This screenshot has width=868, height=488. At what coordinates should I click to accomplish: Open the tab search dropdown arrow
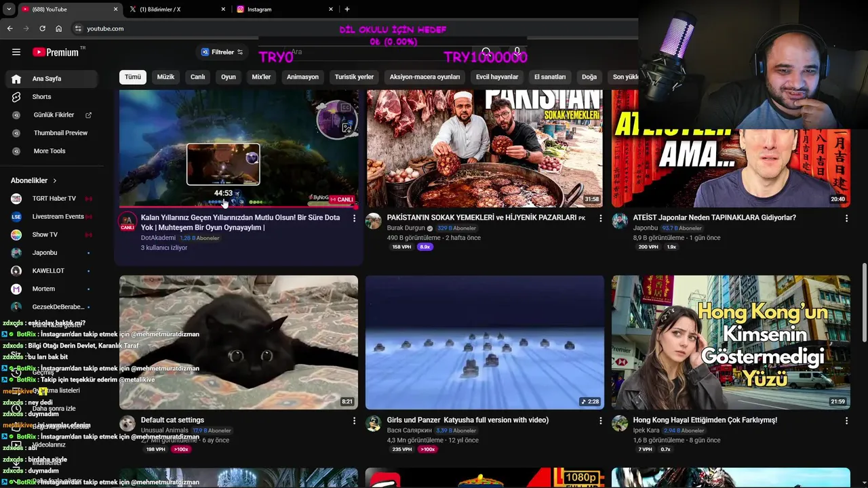pos(9,9)
